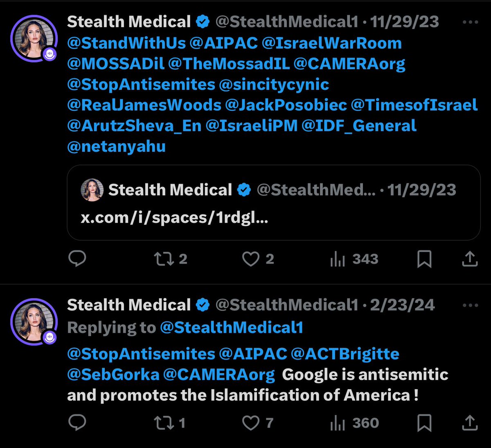This screenshot has width=491, height=448.
Task: Share the first tweet
Action: point(470,259)
